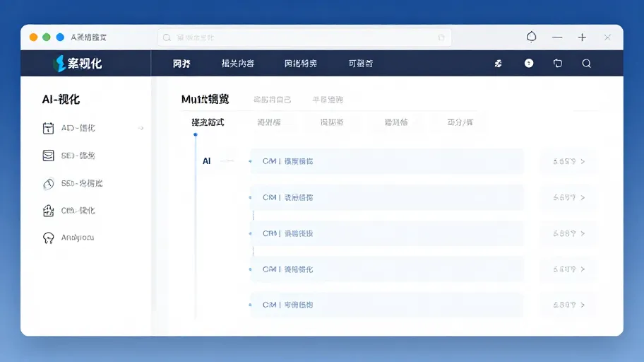Select the top CM row next to the AI label
The height and width of the screenshot is (362, 644).
click(386, 161)
